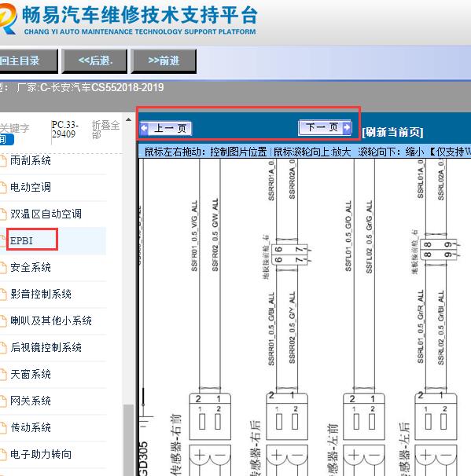Click 厂家:C-长安汽车CS552018-2019 text

click(x=90, y=88)
